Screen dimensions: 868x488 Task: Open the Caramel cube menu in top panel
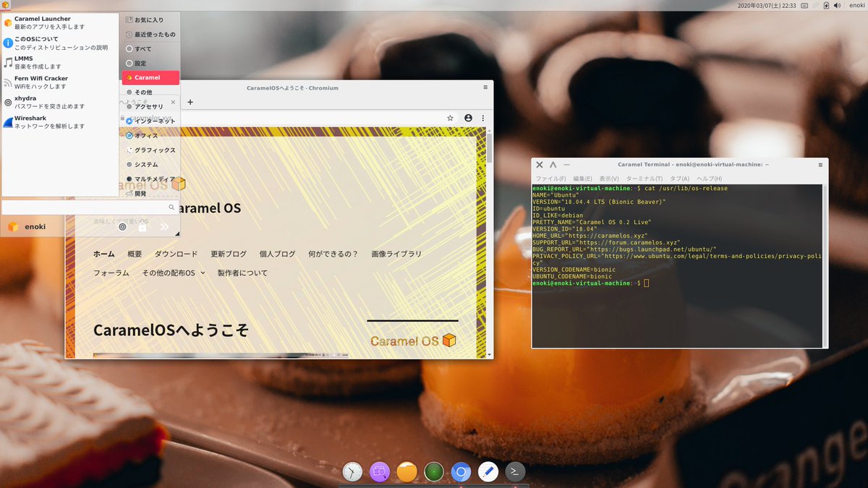click(x=6, y=5)
